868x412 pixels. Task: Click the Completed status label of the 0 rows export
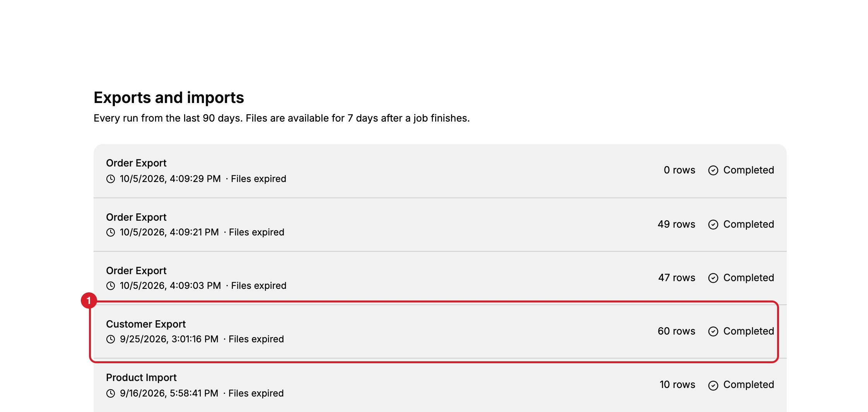[x=748, y=170]
